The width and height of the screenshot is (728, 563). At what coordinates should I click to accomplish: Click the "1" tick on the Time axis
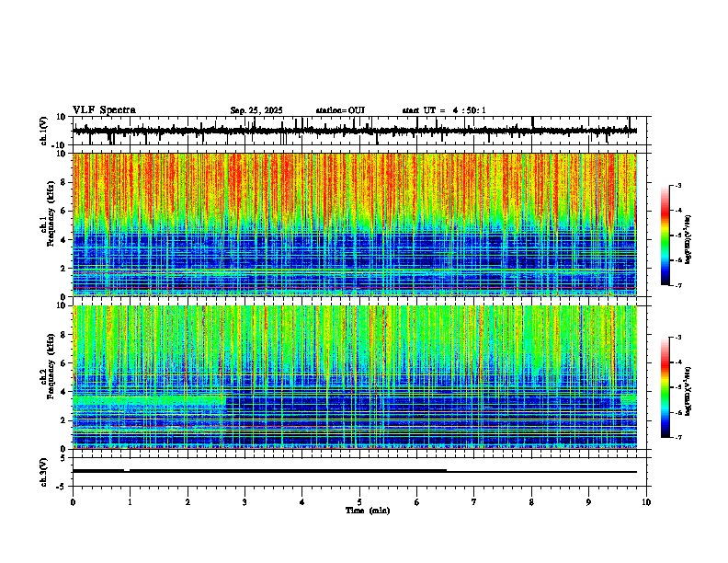(x=130, y=502)
